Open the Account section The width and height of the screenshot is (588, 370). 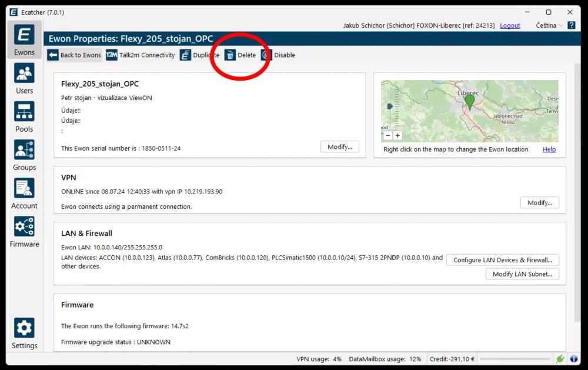24,193
